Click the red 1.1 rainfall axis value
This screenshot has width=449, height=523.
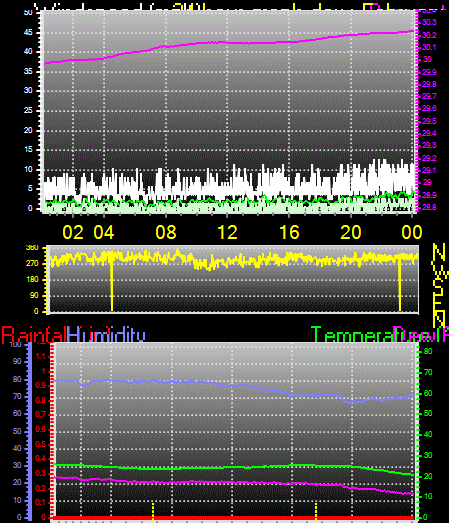pyautogui.click(x=41, y=357)
